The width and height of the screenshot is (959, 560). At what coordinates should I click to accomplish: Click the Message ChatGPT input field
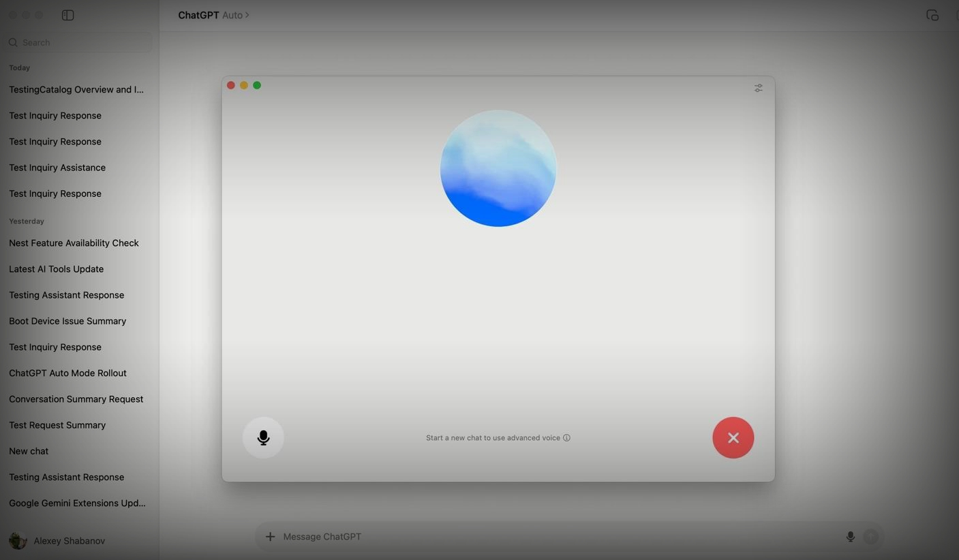coord(545,537)
